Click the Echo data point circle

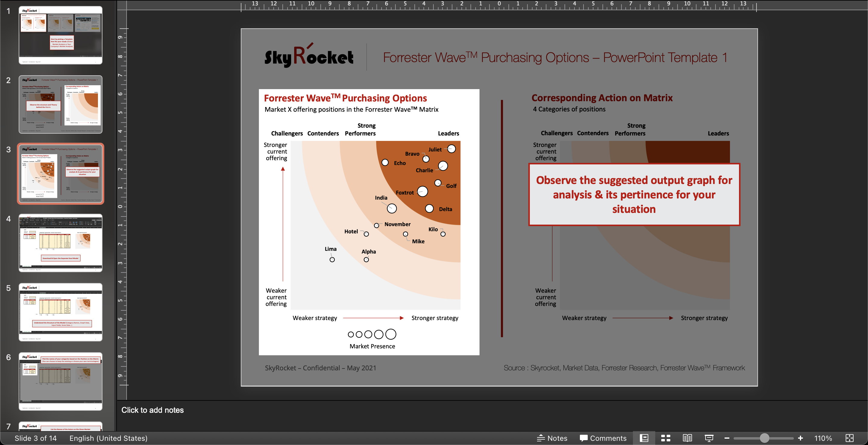[385, 163]
